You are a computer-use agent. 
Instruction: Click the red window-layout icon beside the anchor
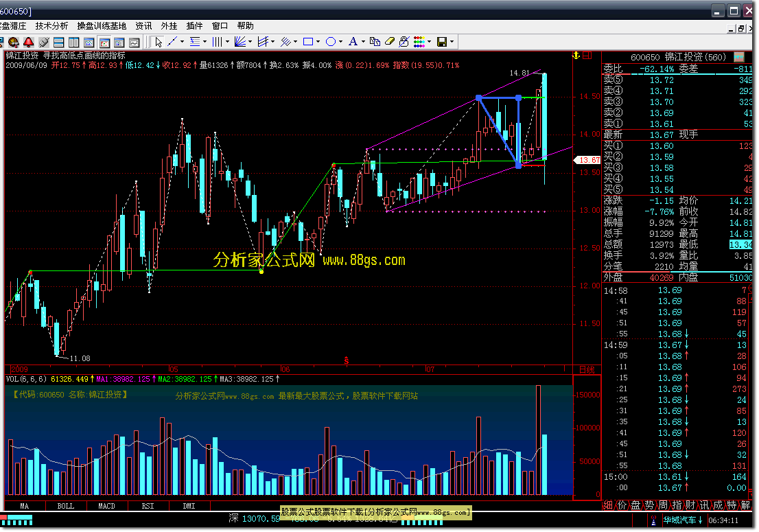click(587, 56)
